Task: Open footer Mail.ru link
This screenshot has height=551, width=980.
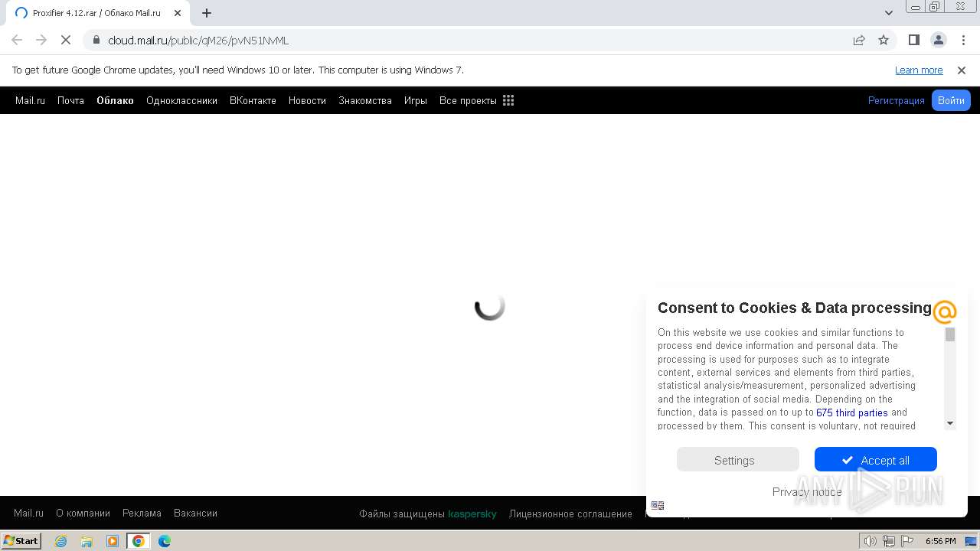Action: [x=28, y=513]
